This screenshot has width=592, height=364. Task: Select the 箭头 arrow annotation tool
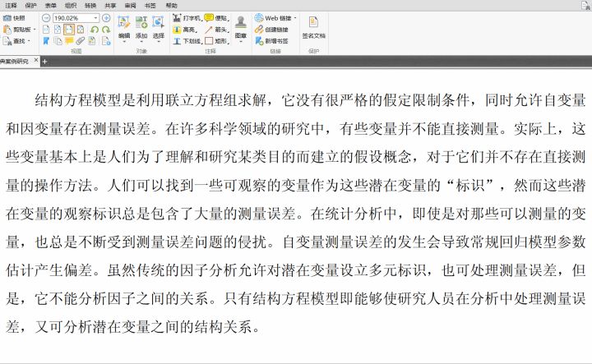(x=217, y=29)
